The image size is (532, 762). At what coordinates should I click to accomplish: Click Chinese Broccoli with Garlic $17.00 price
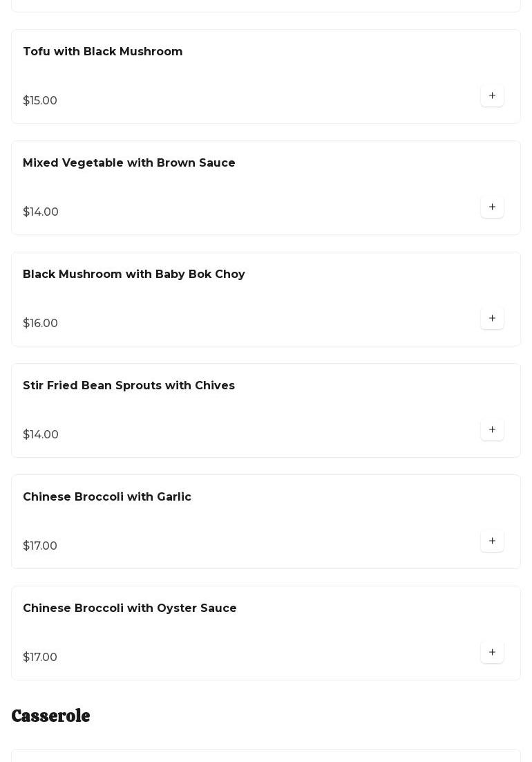point(40,546)
